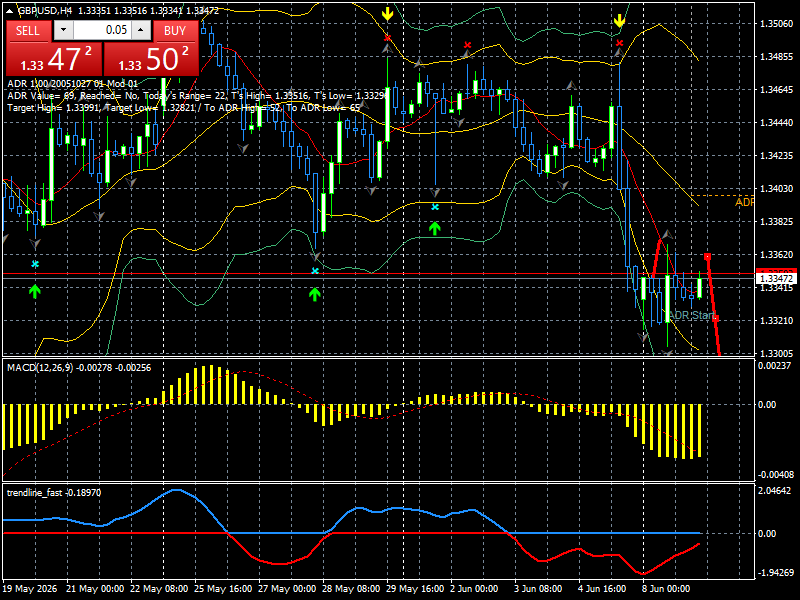Click the Target High info line
The height and width of the screenshot is (600, 800).
click(184, 108)
